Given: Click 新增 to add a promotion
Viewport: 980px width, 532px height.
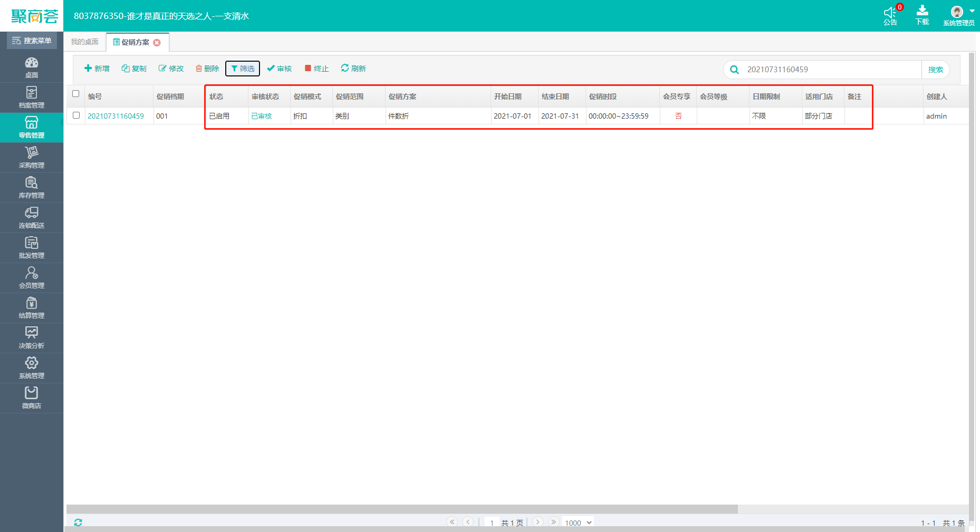Looking at the screenshot, I should click(x=97, y=69).
